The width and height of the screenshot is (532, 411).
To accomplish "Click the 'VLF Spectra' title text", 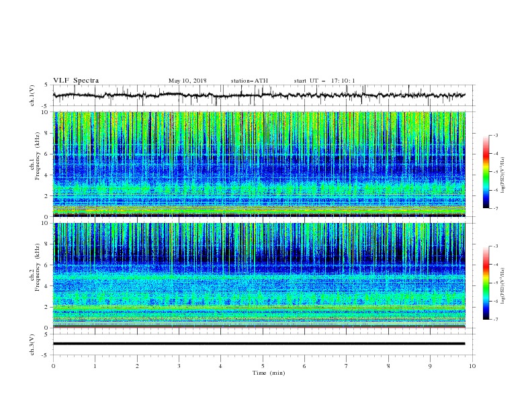I will pos(76,81).
